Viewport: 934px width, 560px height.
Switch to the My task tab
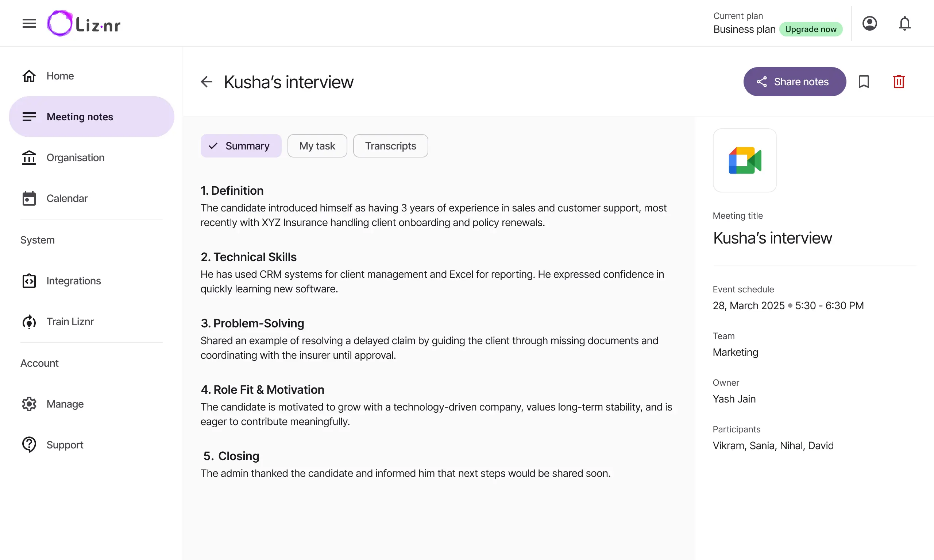pyautogui.click(x=317, y=146)
